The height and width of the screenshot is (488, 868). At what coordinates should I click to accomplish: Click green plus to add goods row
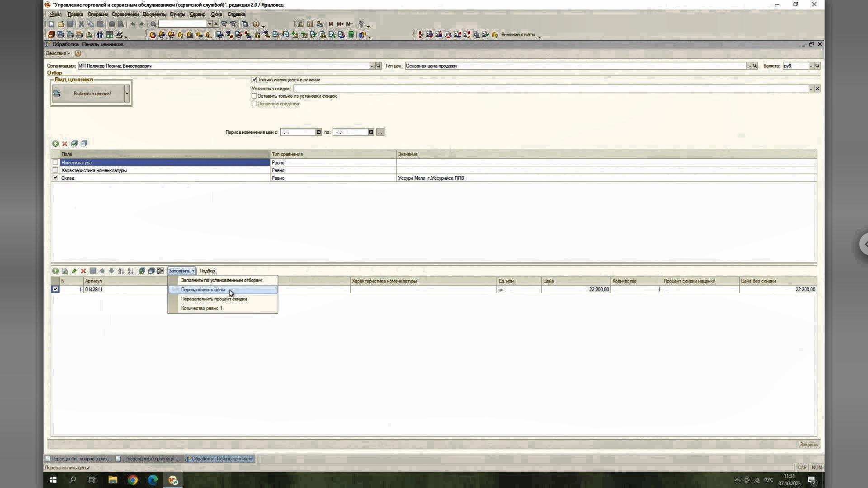pyautogui.click(x=55, y=271)
